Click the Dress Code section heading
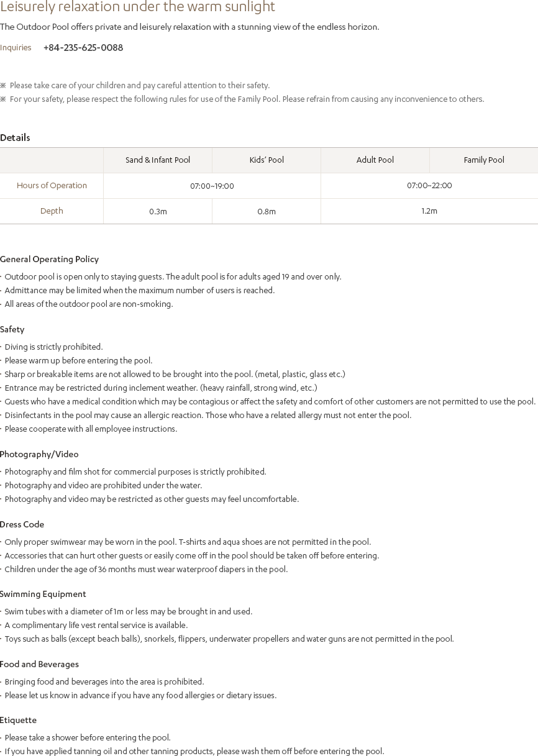 [22, 525]
